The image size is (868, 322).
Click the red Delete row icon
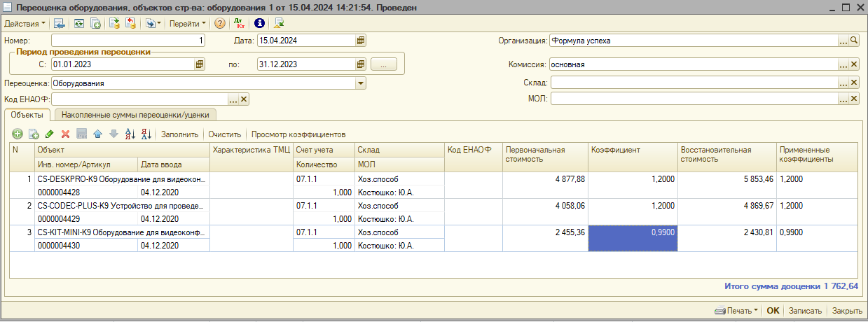(x=65, y=134)
